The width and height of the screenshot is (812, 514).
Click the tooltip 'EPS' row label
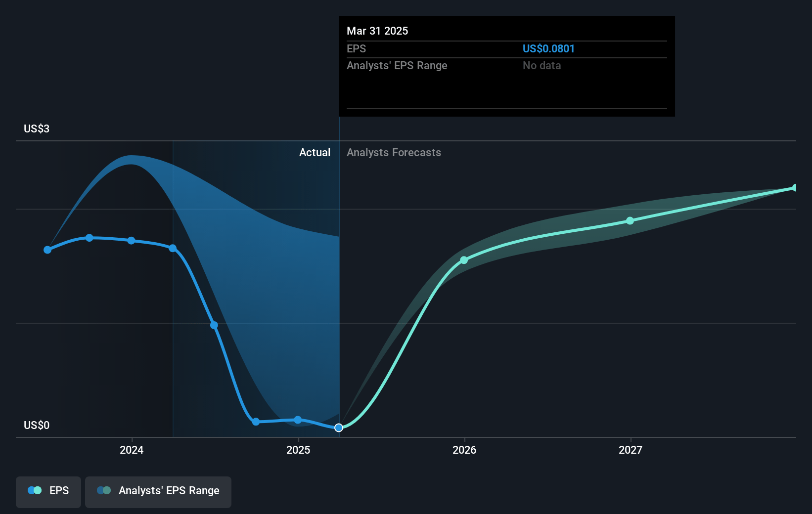pyautogui.click(x=356, y=48)
